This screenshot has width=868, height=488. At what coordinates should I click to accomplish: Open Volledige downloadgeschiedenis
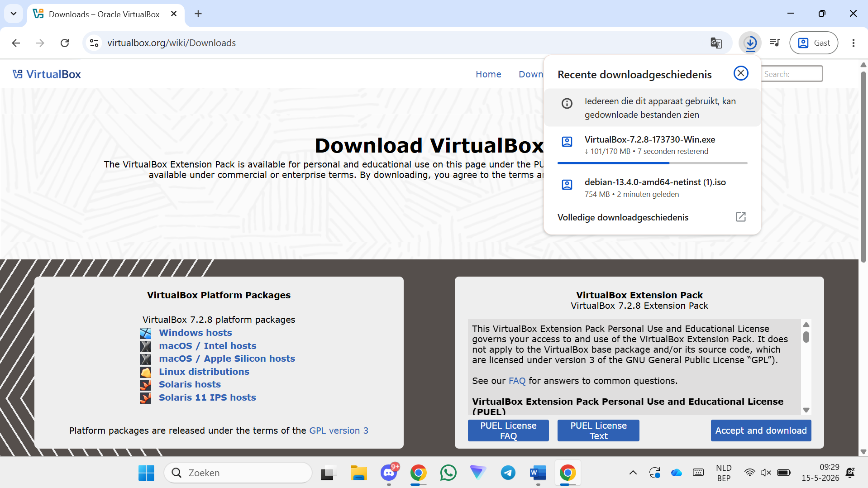coord(652,217)
